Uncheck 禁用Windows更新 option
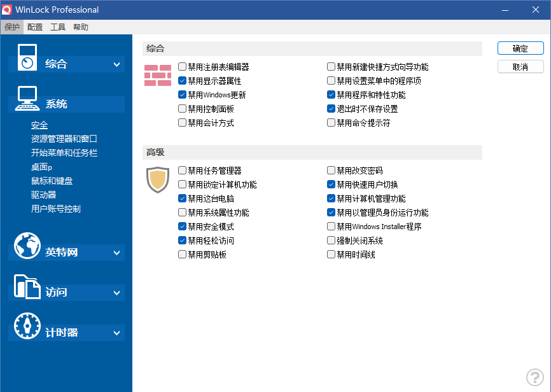 [x=183, y=95]
